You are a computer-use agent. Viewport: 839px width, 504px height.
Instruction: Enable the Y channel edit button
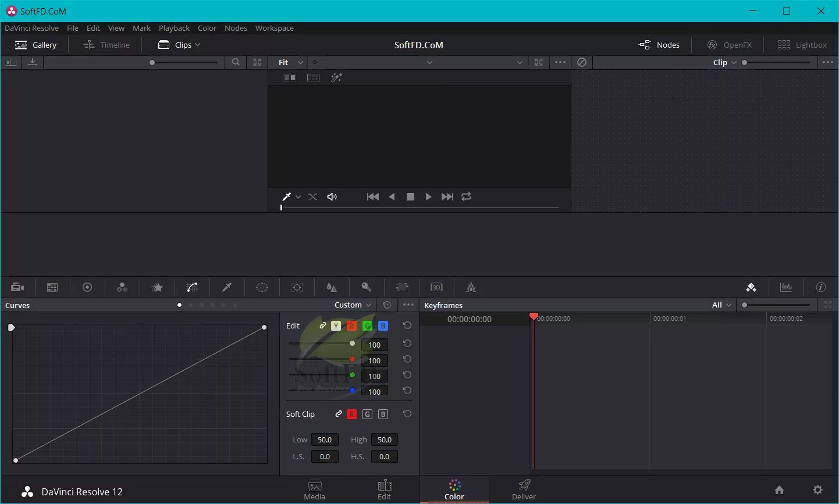pos(336,326)
